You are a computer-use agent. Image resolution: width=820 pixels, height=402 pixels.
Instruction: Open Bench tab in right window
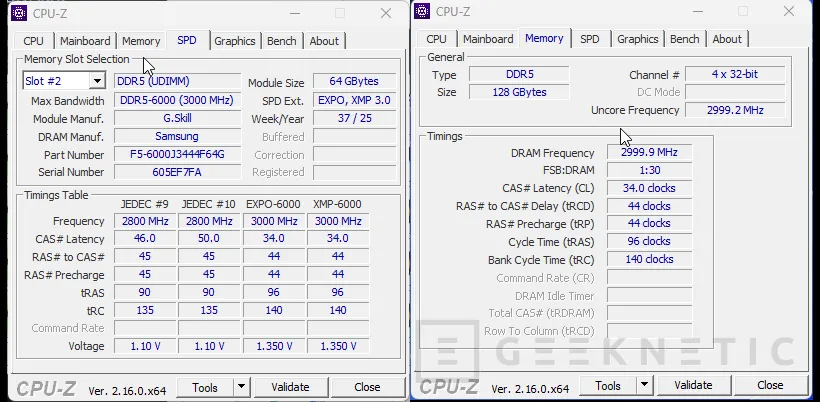click(x=685, y=39)
